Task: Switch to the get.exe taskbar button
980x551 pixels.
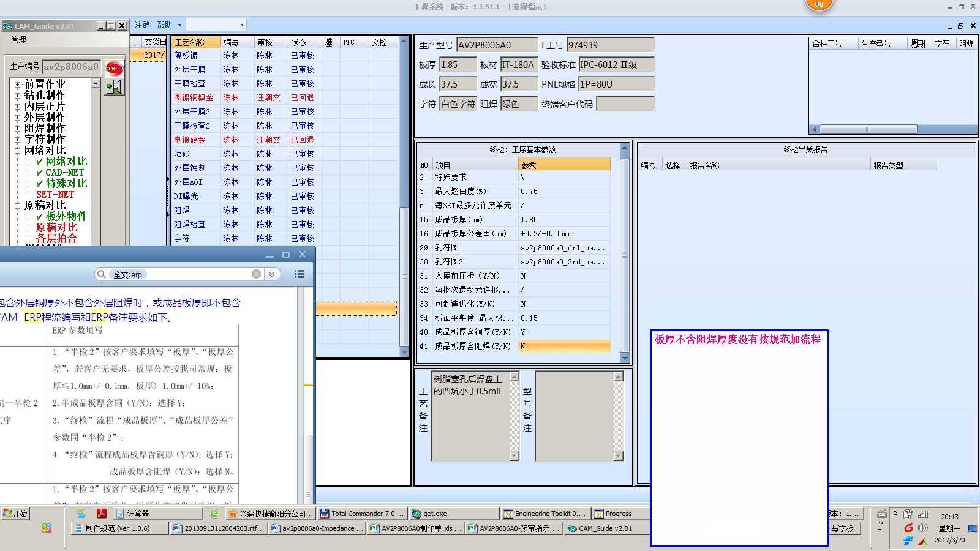Action: tap(454, 514)
